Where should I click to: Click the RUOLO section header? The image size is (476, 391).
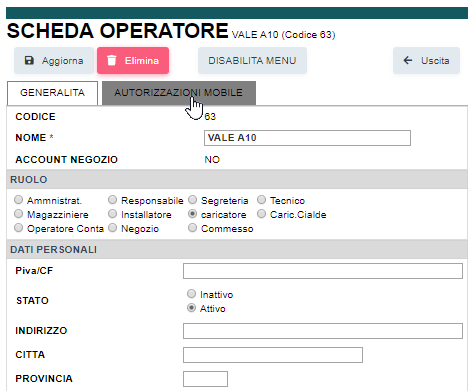(x=237, y=179)
